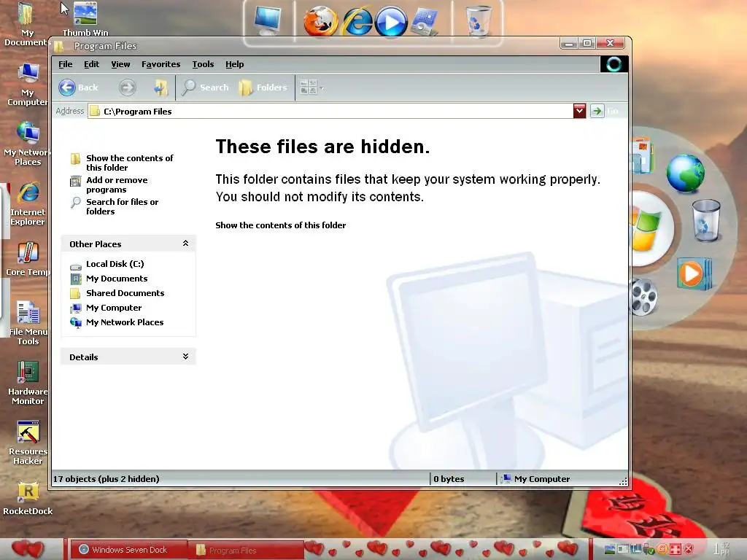Click the '17 objects (plus 2 hidden)' status text
The image size is (747, 560).
[x=107, y=479]
